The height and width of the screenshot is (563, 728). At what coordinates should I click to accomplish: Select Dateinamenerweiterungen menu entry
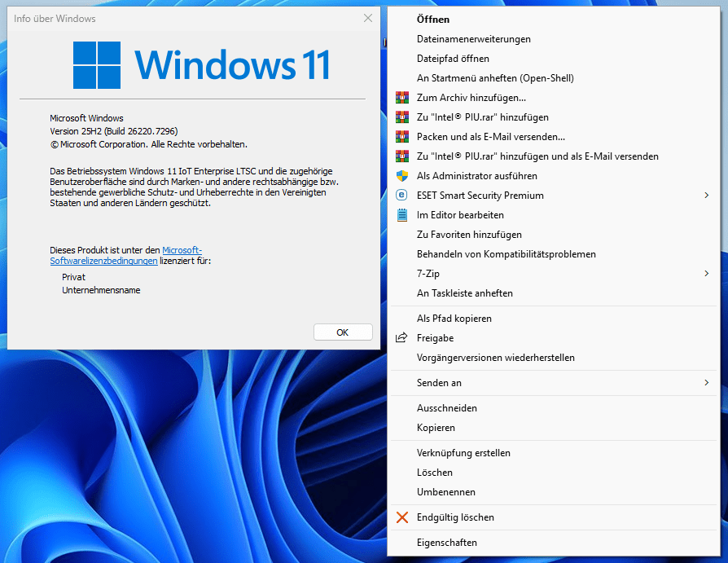(554, 39)
